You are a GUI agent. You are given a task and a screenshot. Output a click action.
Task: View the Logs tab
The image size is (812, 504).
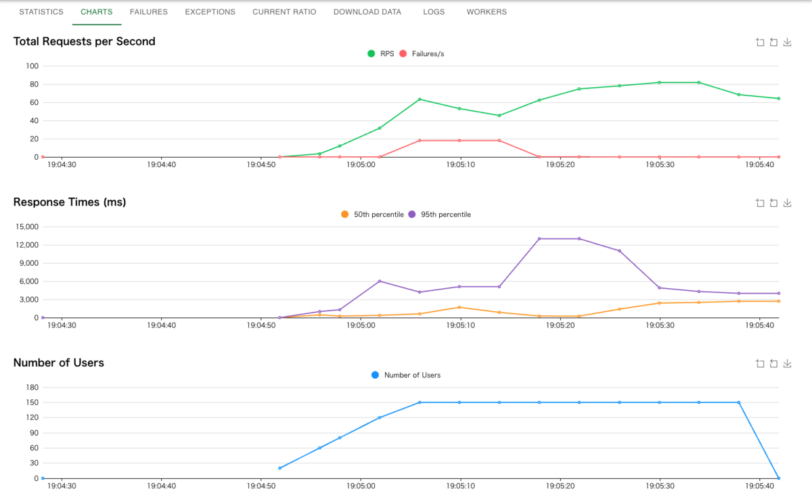coord(434,12)
